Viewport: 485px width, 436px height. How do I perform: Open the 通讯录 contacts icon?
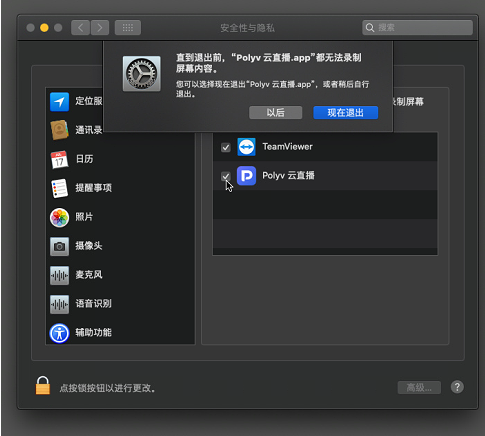coord(59,130)
